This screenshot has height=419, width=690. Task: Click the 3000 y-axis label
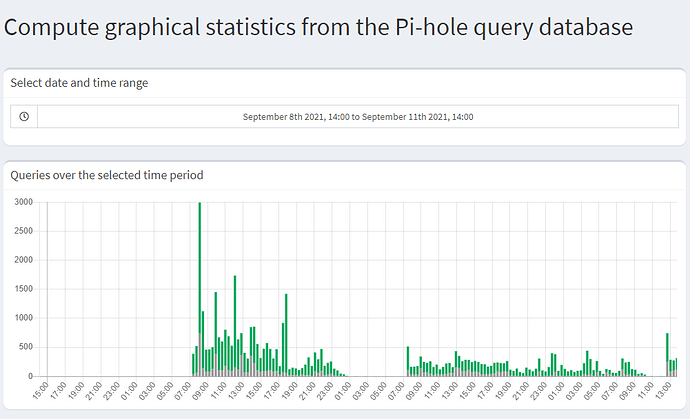pos(24,202)
